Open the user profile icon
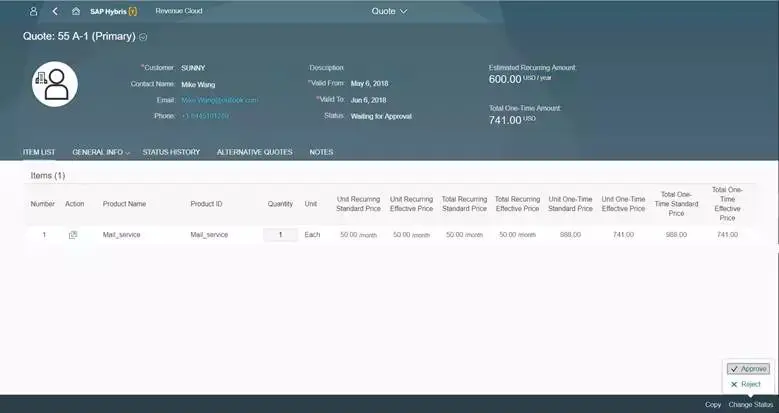 33,11
